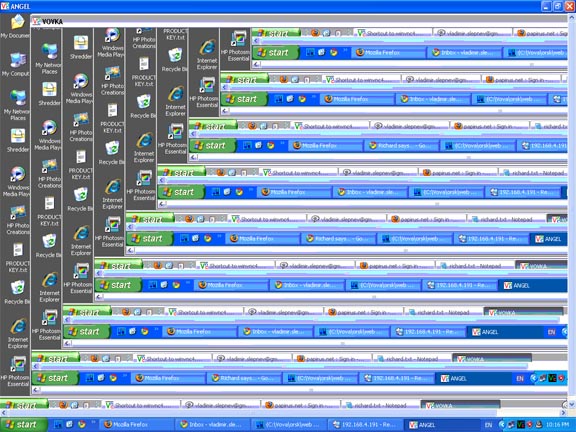576x432 pixels.
Task: Select My Network Places in the leftmost desktop column
Action: click(17, 105)
